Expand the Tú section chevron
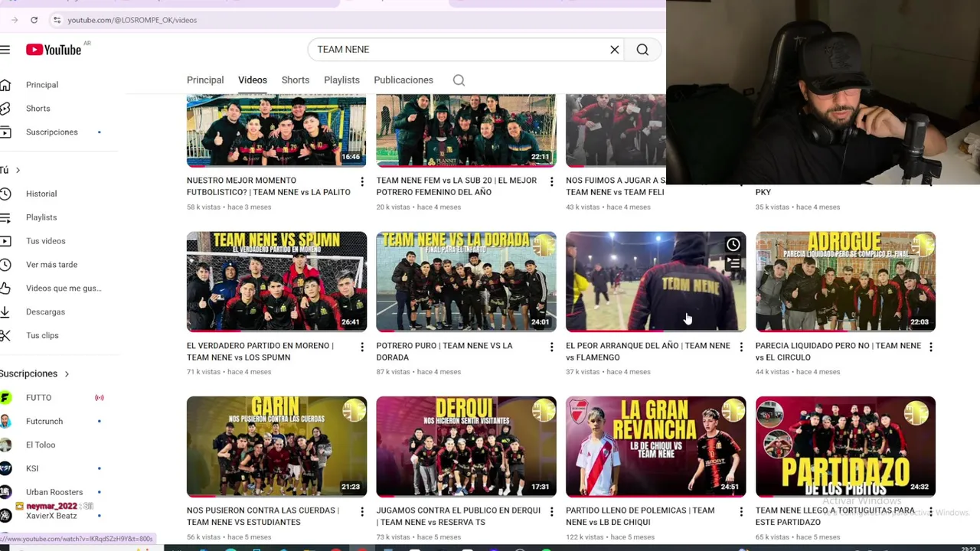 [18, 170]
